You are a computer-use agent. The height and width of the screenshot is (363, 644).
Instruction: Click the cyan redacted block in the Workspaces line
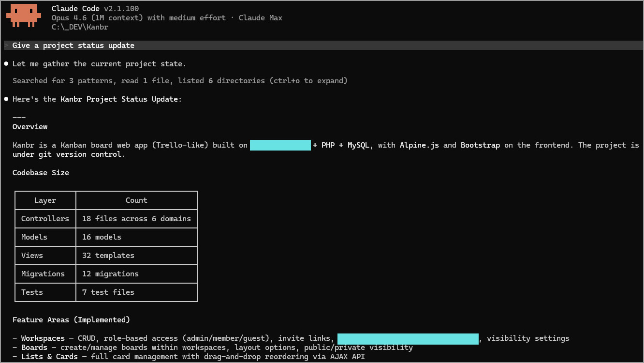pyautogui.click(x=408, y=338)
